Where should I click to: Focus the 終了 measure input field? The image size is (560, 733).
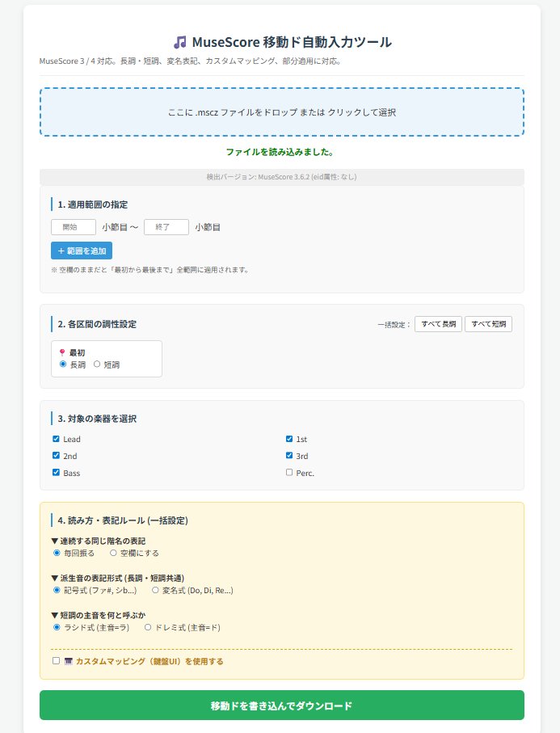click(166, 227)
